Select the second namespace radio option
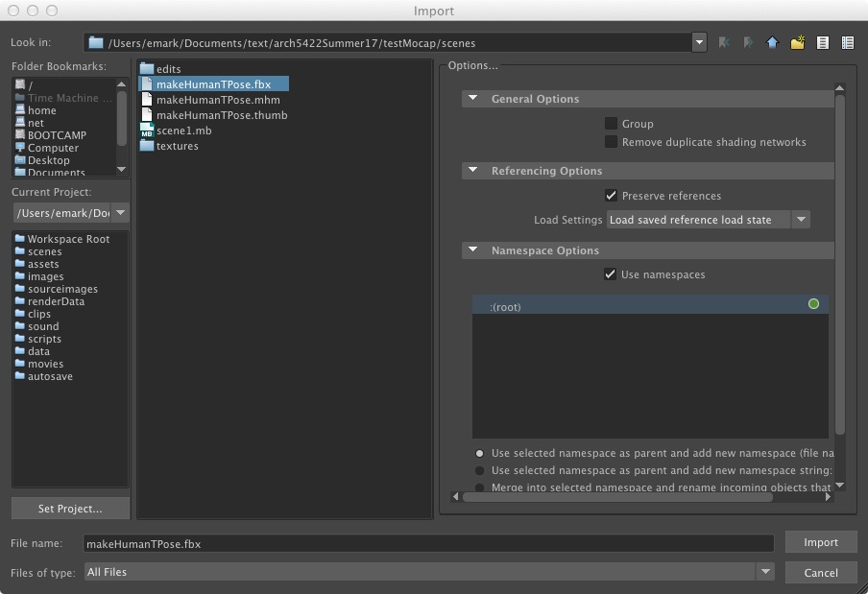The image size is (868, 594). (x=478, y=469)
